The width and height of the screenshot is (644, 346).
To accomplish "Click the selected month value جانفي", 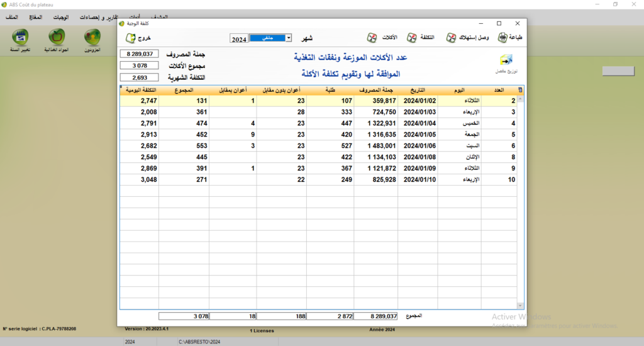I will click(267, 38).
